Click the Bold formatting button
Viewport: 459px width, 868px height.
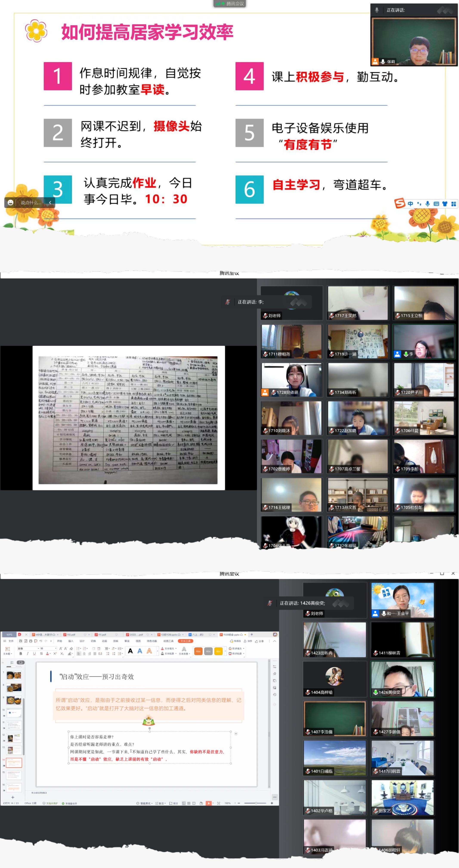(x=21, y=653)
